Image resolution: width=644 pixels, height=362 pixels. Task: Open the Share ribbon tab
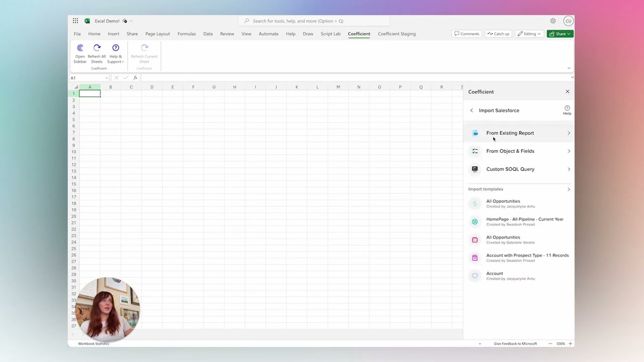[x=132, y=34]
